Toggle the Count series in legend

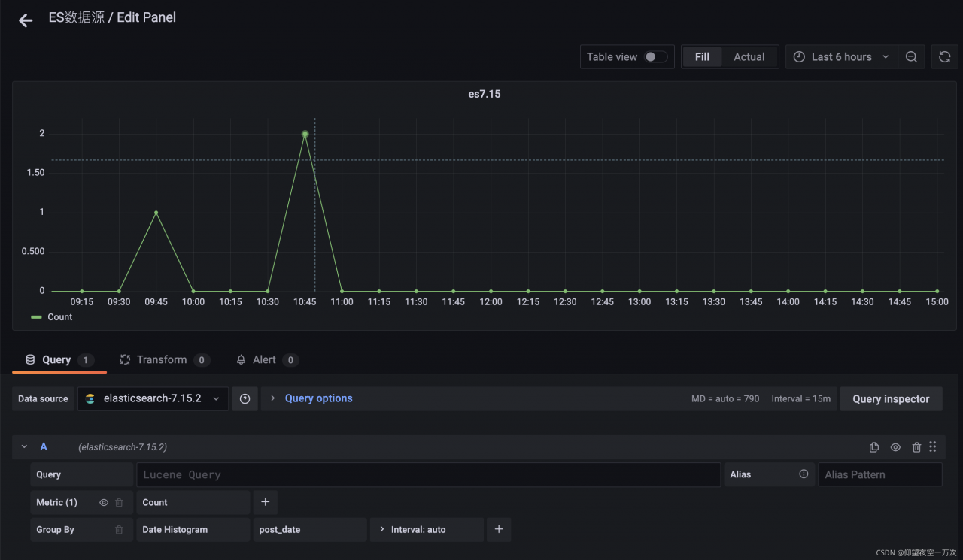[x=59, y=317]
